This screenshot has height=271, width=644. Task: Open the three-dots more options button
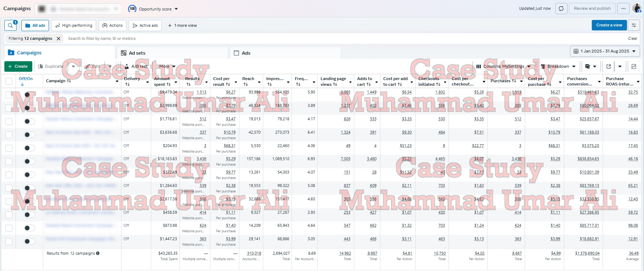(x=623, y=9)
